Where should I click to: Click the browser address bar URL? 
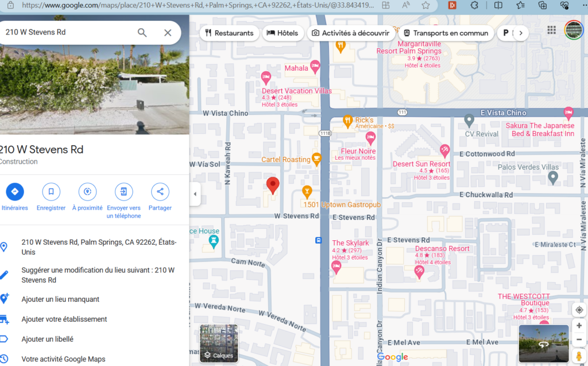(198, 5)
